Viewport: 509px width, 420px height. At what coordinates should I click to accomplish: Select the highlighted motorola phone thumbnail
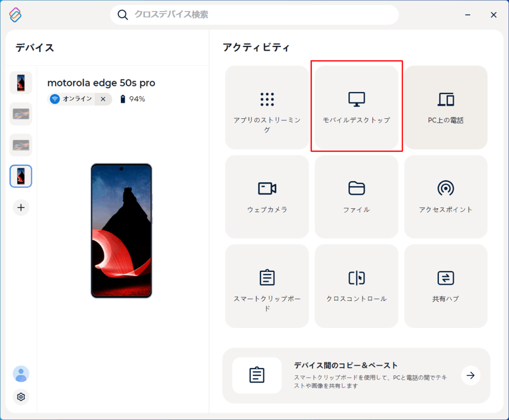(21, 176)
